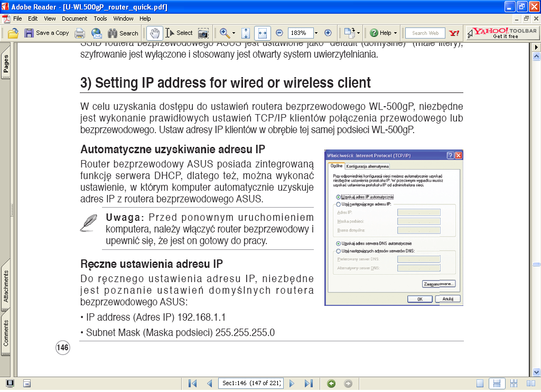The height and width of the screenshot is (392, 541).
Task: Open a file with the folder icon
Action: tap(13, 33)
